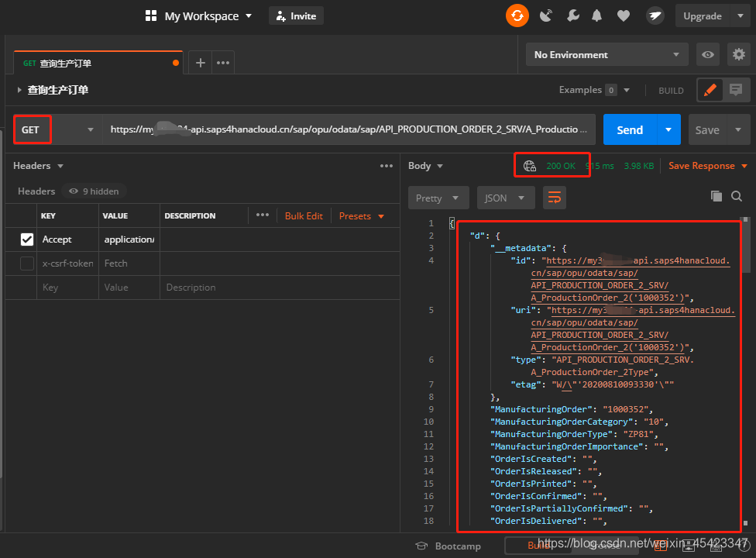Image resolution: width=756 pixels, height=558 pixels.
Task: Add a new request tab with plus
Action: click(201, 63)
